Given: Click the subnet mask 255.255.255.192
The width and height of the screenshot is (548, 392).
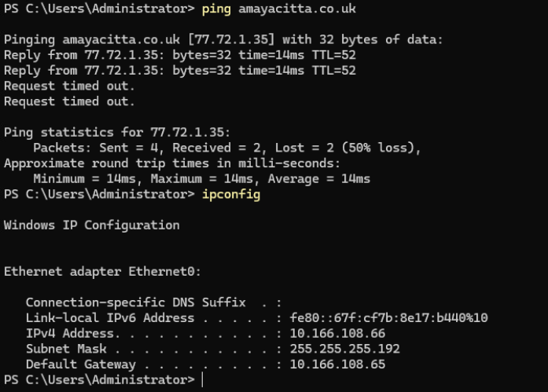Looking at the screenshot, I should [x=345, y=349].
